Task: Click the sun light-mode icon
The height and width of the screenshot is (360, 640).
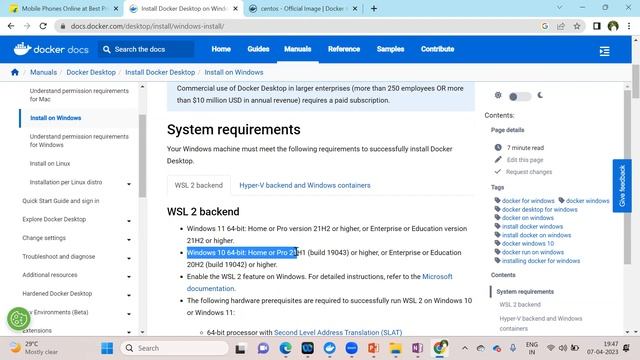Action: coord(498,95)
